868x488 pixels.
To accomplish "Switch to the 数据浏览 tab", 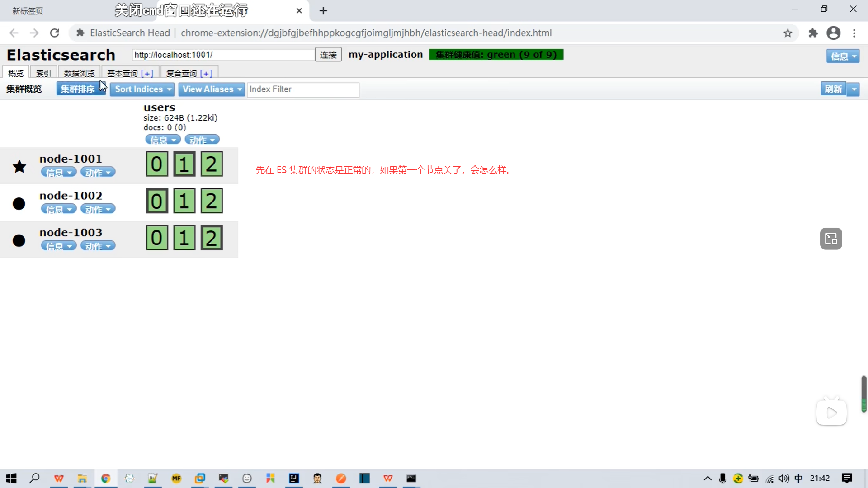I will pos(79,73).
